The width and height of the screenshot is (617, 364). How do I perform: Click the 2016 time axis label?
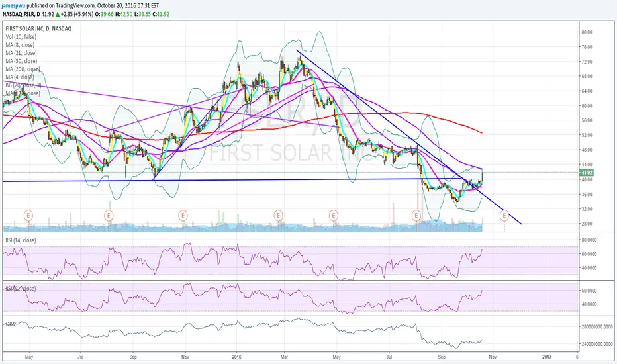(x=237, y=357)
